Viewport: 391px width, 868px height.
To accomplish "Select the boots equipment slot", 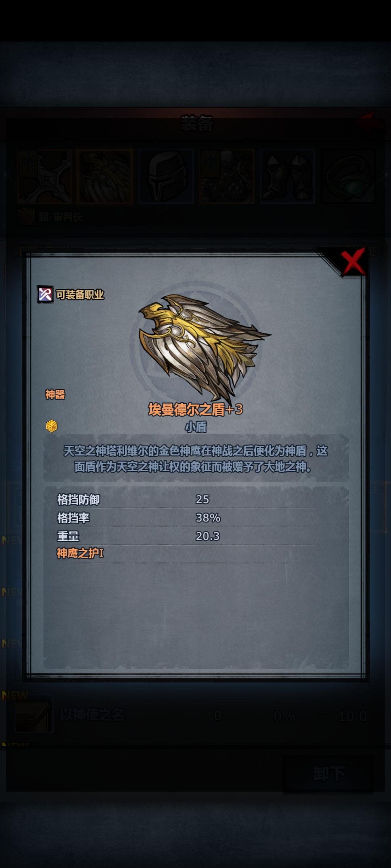I will [287, 176].
